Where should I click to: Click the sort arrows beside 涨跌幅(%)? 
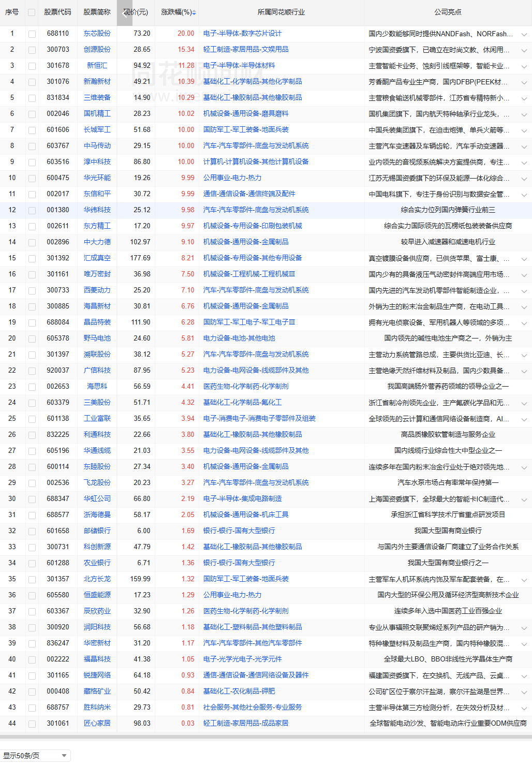click(x=194, y=12)
